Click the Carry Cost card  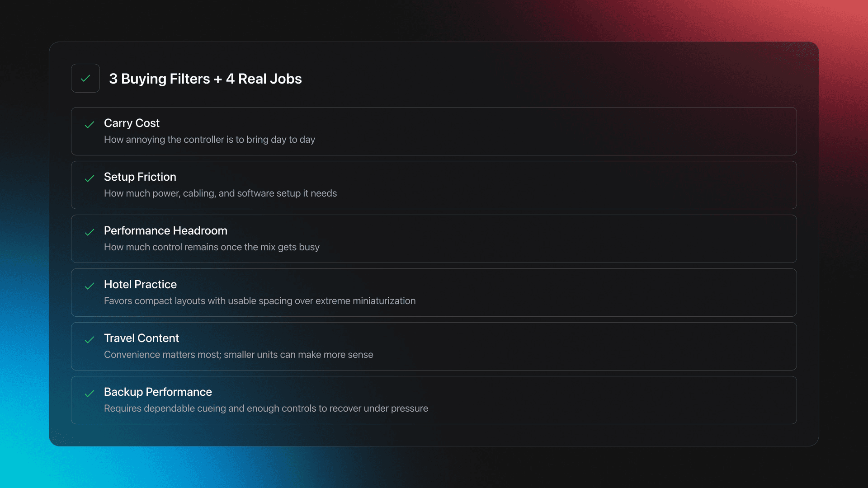434,131
